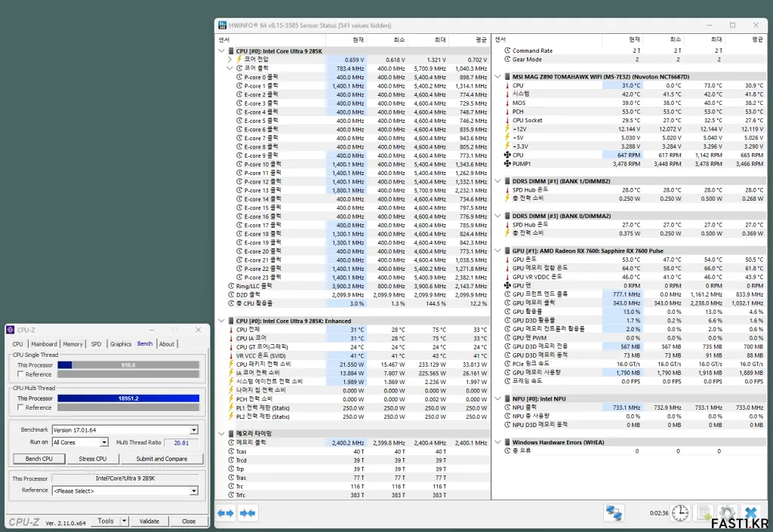Click the Bench CPU button

39,459
